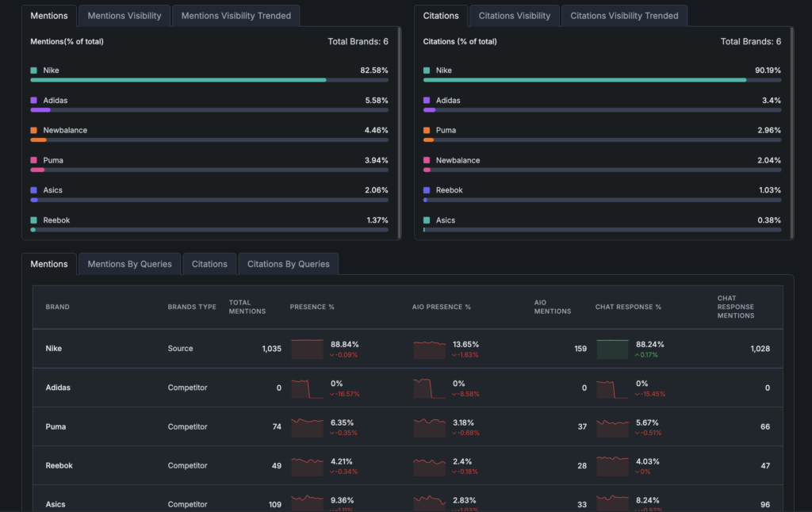812x512 pixels.
Task: Sort by the Total Mentions column header
Action: [x=247, y=307]
